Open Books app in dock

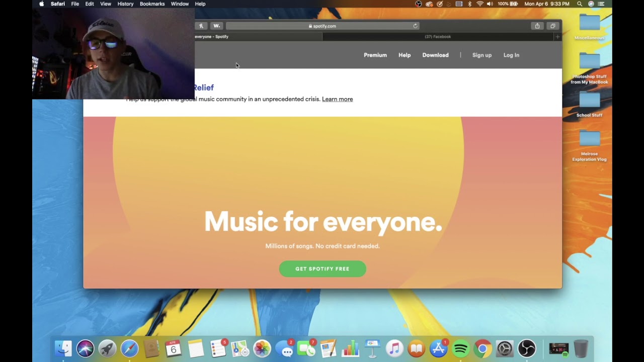click(x=417, y=348)
